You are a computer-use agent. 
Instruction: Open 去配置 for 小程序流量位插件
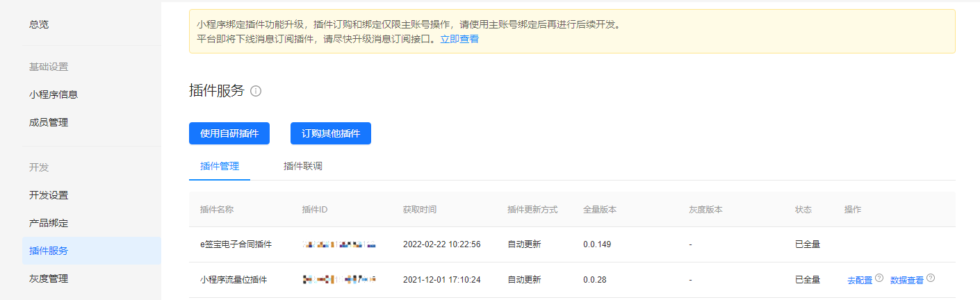point(860,281)
